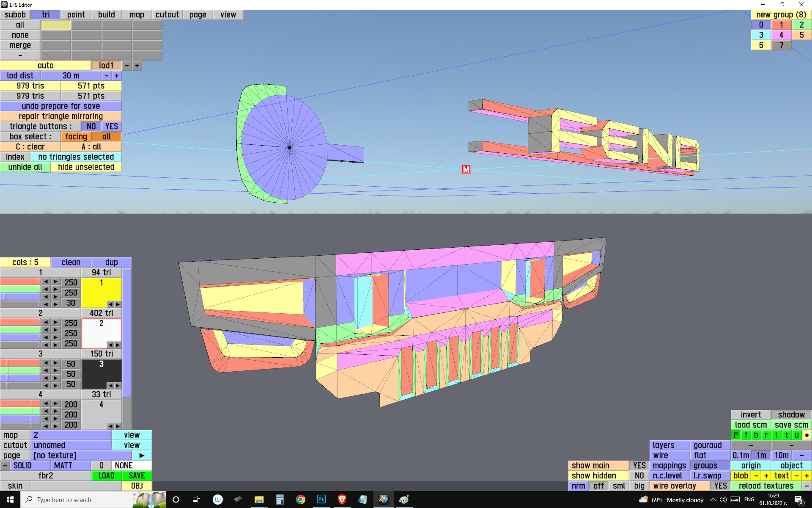The width and height of the screenshot is (812, 508).
Task: Click text minus button
Action: pyautogui.click(x=796, y=476)
